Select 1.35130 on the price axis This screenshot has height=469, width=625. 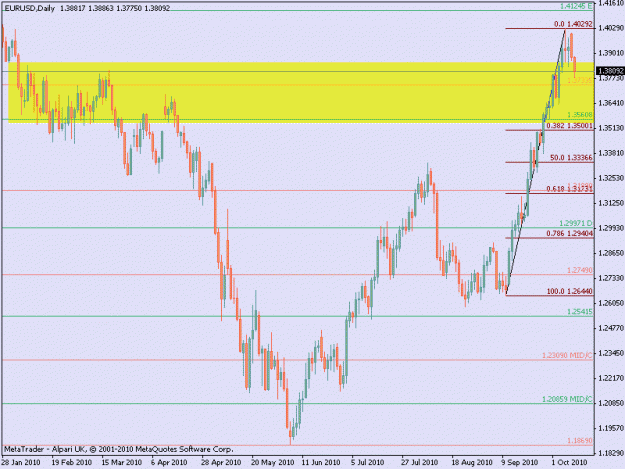pos(611,128)
